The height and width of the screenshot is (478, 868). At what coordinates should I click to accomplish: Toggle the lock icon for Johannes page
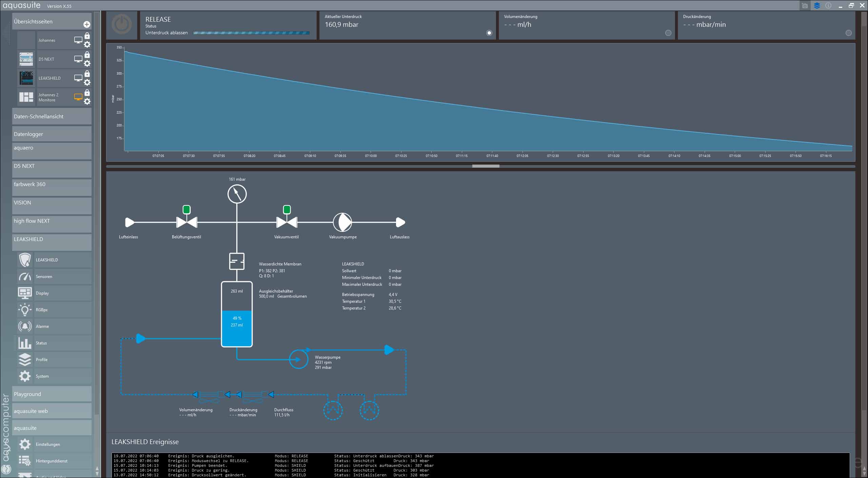[x=87, y=36]
